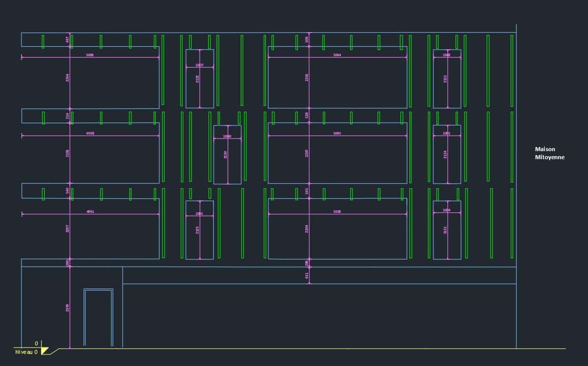
Task: Select the 1007 window width dimension
Action: (x=199, y=65)
